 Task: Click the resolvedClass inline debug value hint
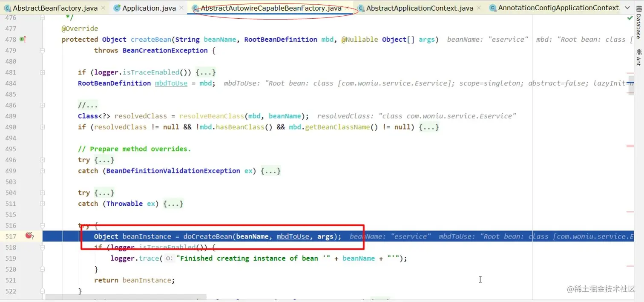point(417,116)
